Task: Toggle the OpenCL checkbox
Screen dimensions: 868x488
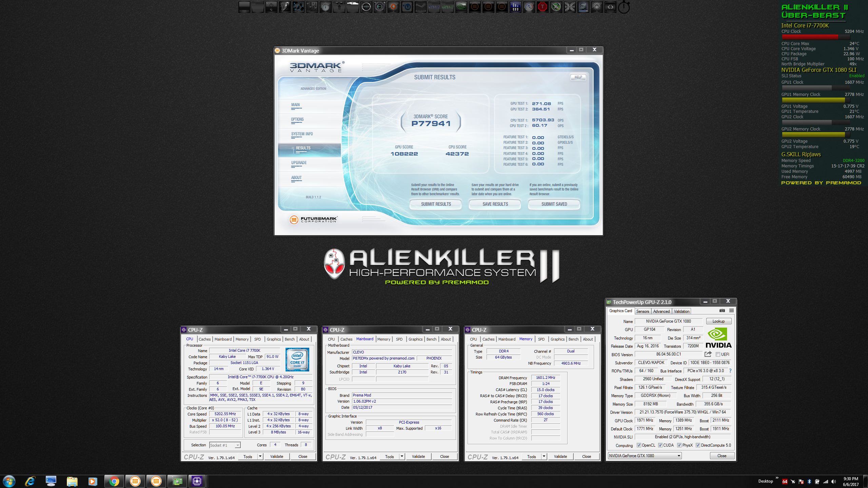Action: click(x=639, y=445)
